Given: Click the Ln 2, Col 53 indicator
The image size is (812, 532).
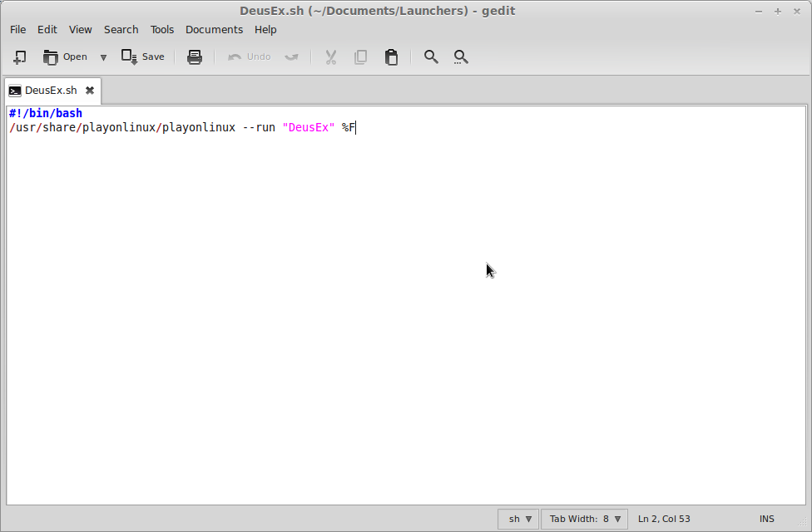Looking at the screenshot, I should [x=664, y=519].
